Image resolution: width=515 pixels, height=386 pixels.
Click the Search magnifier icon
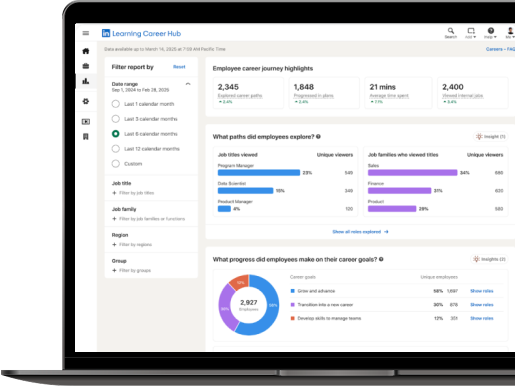[451, 32]
